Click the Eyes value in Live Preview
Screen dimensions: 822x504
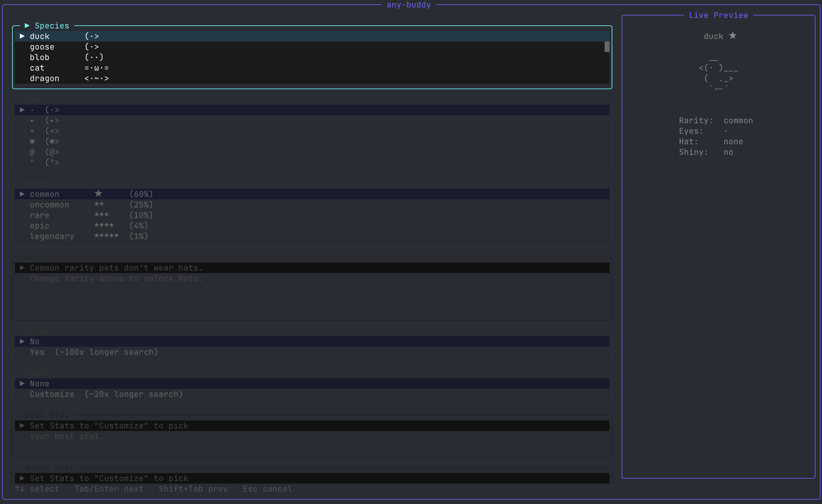tap(726, 131)
